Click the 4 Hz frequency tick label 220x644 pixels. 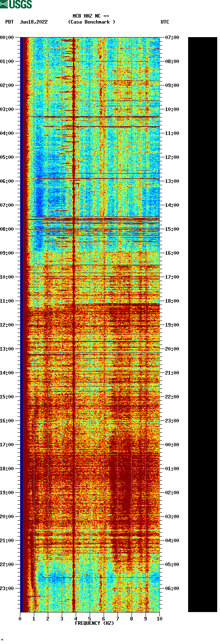76,619
